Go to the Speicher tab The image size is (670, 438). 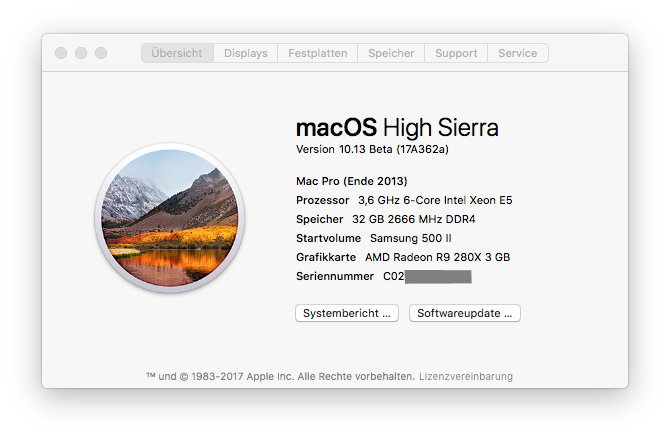(391, 53)
